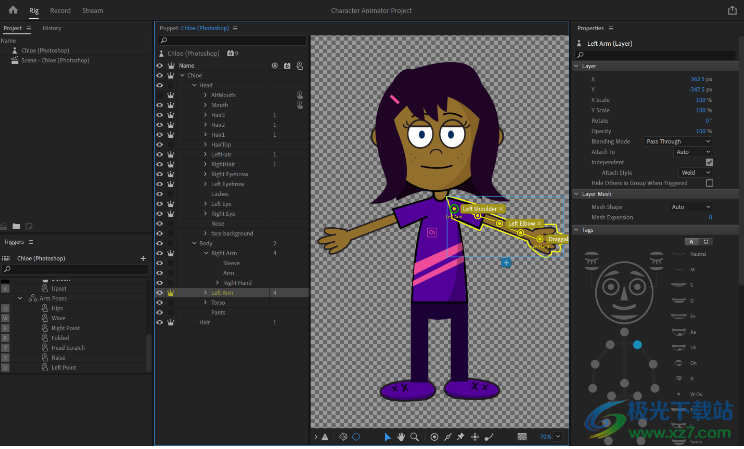Viewport: 744px width, 449px height.
Task: Click the triggers list view icon
Action: [6, 259]
